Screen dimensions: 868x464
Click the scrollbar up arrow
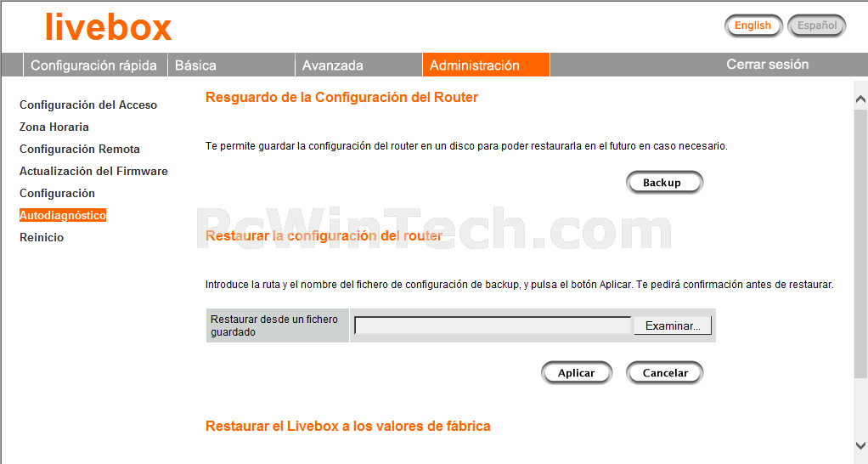point(860,99)
